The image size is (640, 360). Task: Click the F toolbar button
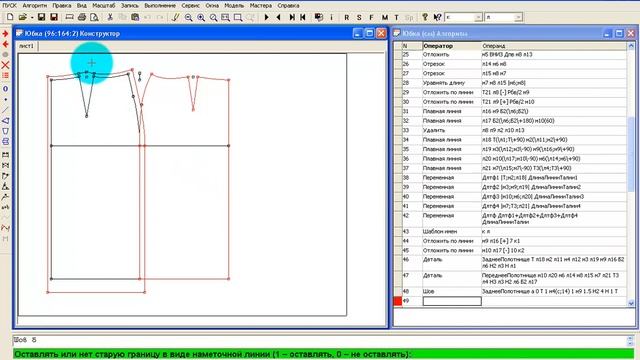[x=371, y=18]
